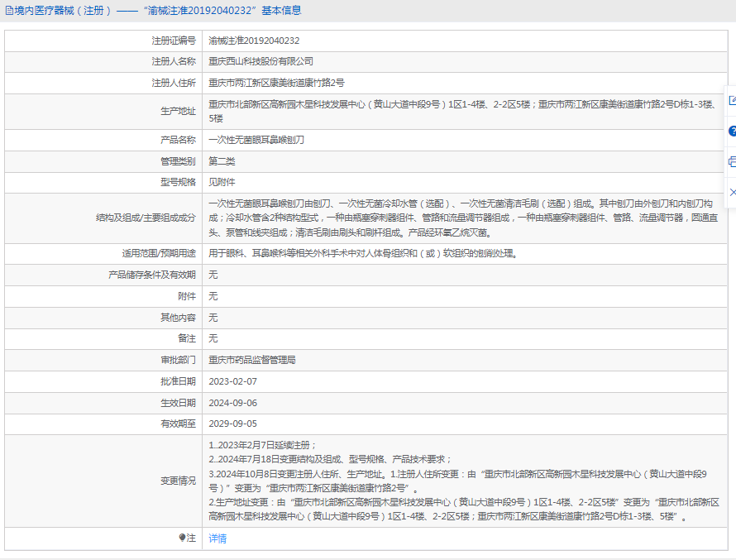Click the 变更情况 row label

[178, 481]
